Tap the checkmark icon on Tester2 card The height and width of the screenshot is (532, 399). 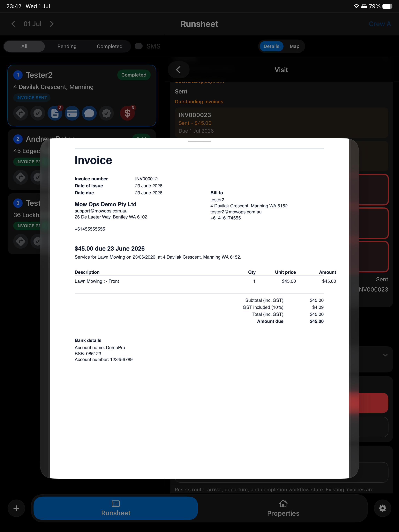38,113
